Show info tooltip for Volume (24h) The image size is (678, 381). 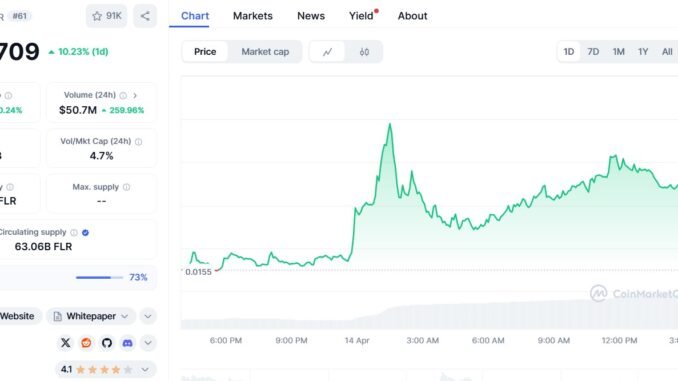pos(123,95)
